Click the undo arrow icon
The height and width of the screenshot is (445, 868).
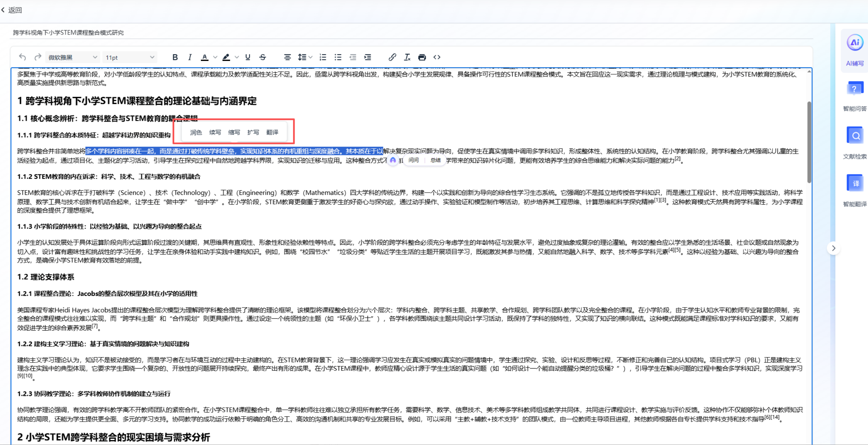[x=23, y=57]
